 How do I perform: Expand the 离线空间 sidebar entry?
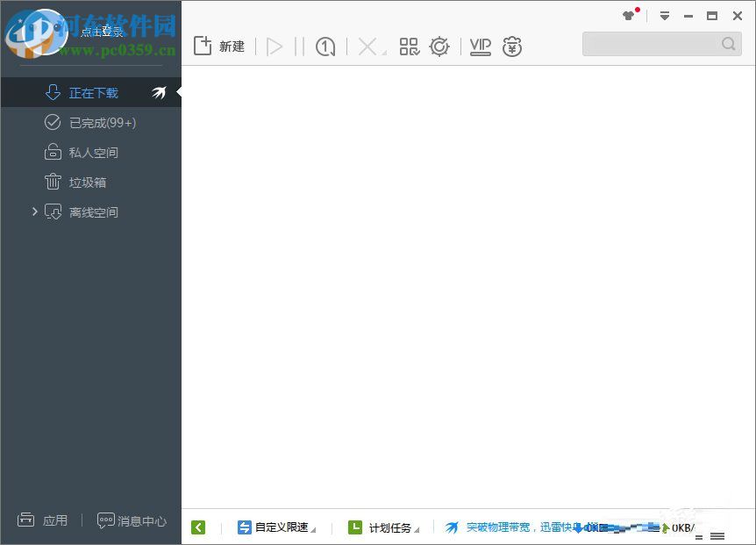[34, 212]
